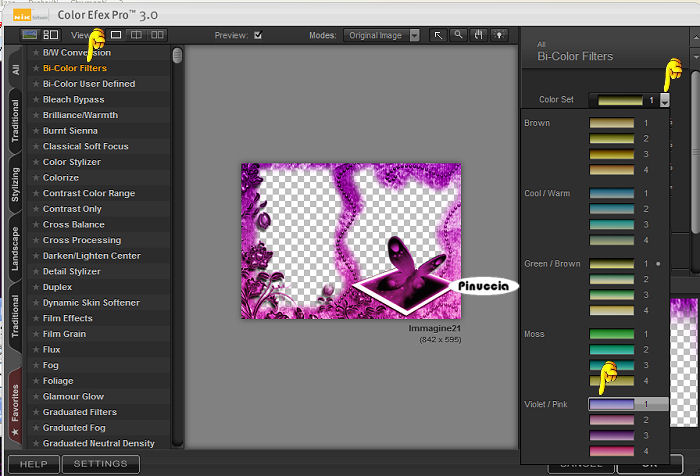Image resolution: width=700 pixels, height=476 pixels.
Task: Show the filter list with preview layout icon
Action: [x=50, y=35]
